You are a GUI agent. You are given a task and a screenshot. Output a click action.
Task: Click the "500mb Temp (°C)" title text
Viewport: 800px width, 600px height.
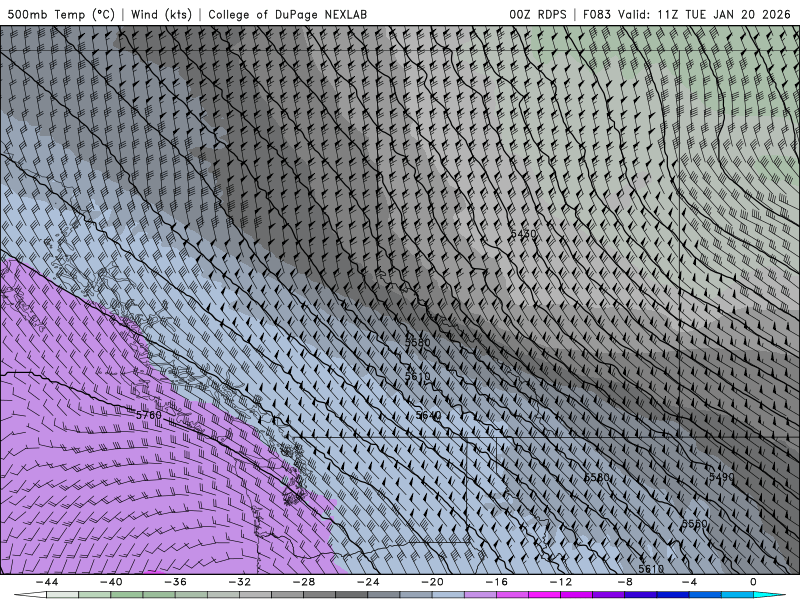pos(61,14)
